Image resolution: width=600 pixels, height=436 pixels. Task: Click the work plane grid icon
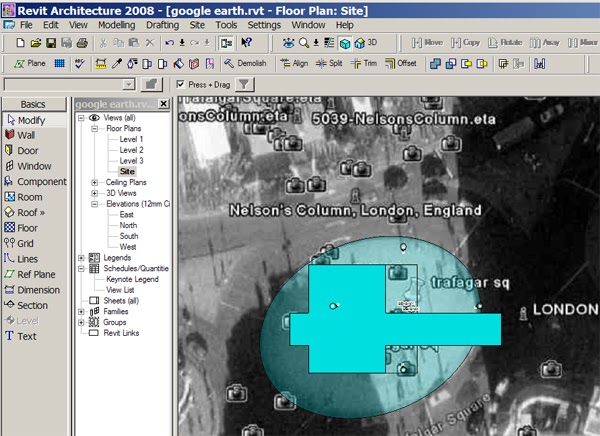click(59, 64)
